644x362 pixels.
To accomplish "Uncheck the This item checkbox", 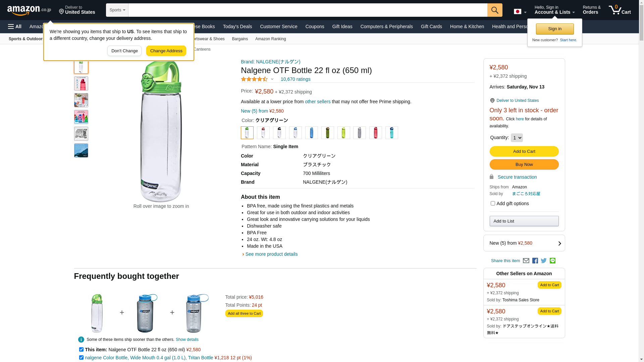I will click(x=81, y=349).
